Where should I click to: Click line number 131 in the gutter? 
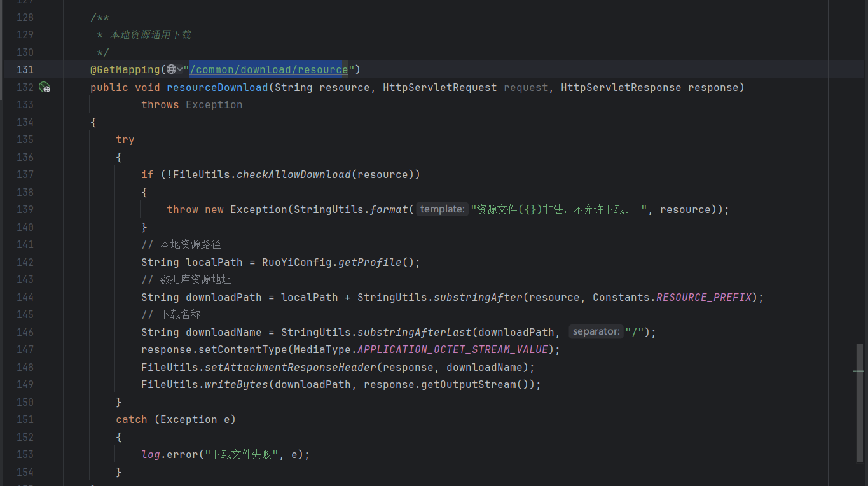(x=25, y=69)
